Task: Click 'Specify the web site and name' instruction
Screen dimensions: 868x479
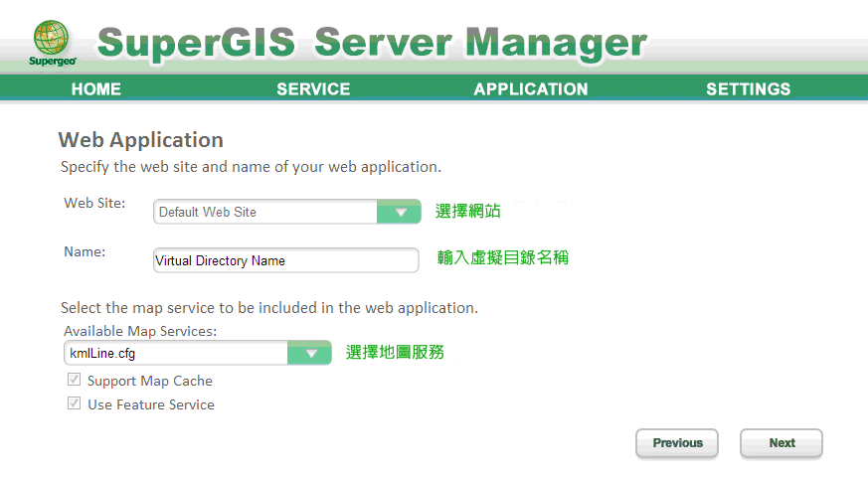Action: [252, 167]
